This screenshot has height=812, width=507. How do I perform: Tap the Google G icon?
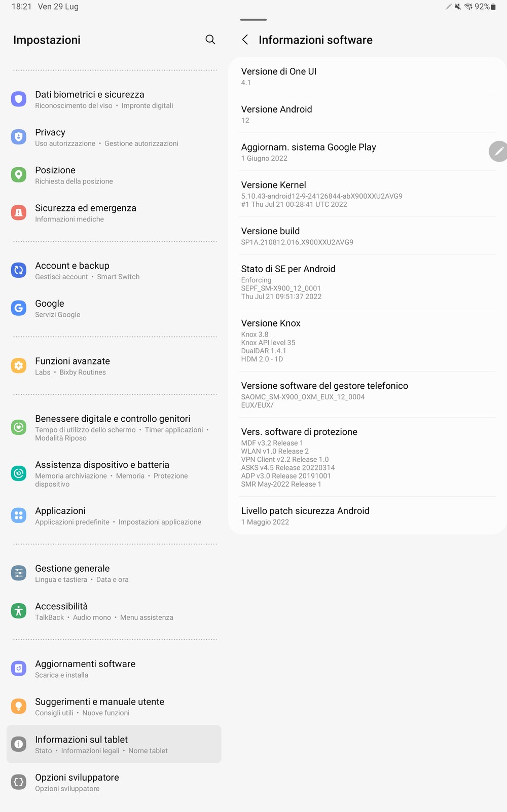click(19, 308)
